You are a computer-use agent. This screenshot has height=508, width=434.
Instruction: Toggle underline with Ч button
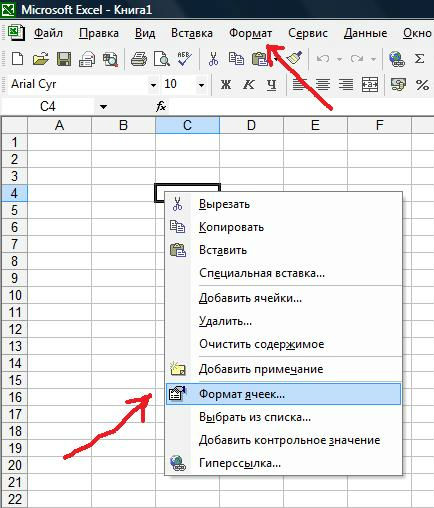coord(272,85)
